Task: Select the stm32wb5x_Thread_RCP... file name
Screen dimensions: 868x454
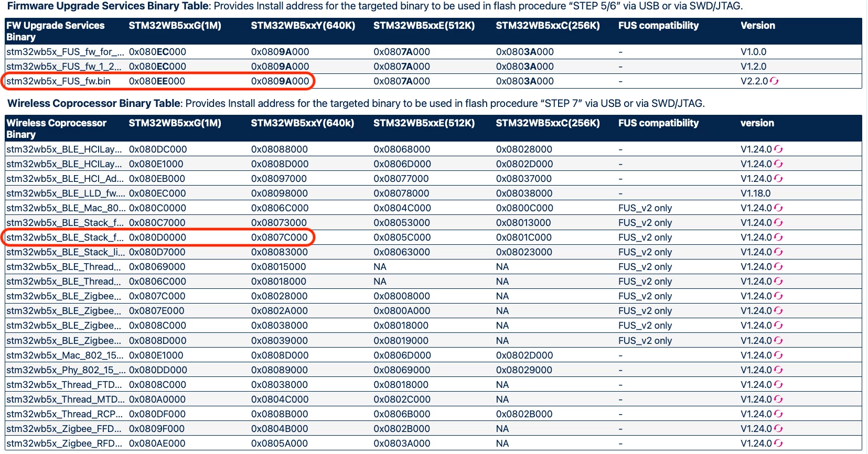Action: [65, 414]
